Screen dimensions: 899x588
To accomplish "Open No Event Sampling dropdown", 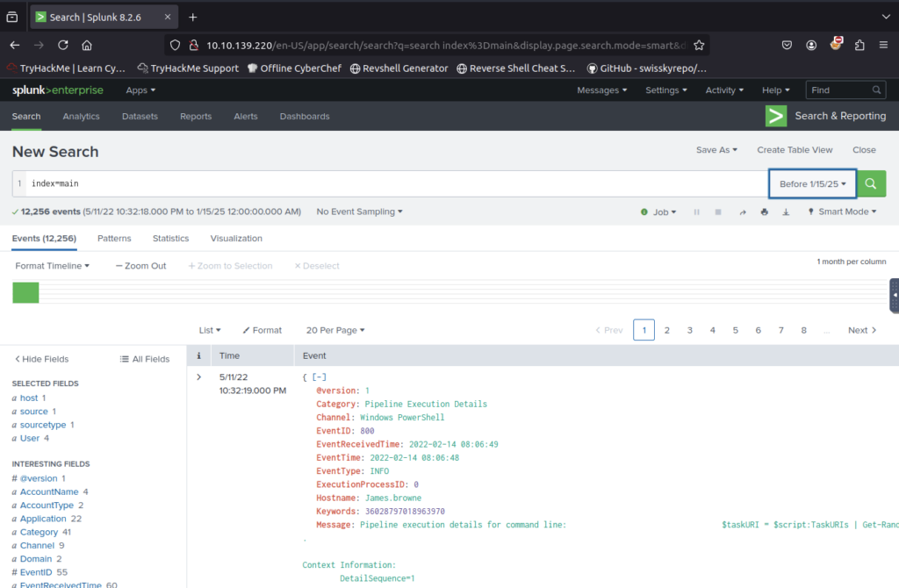I will point(359,212).
